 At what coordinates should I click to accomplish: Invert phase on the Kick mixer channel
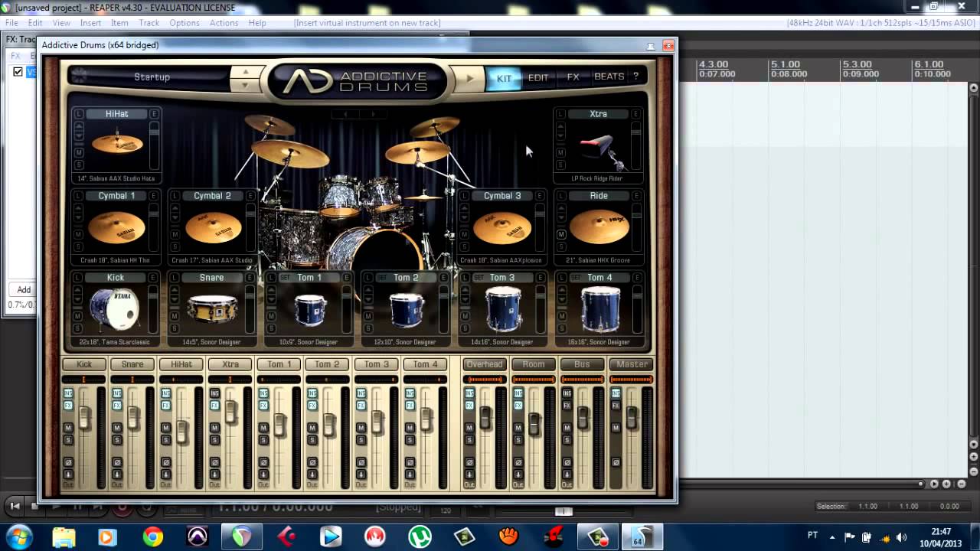pyautogui.click(x=68, y=462)
